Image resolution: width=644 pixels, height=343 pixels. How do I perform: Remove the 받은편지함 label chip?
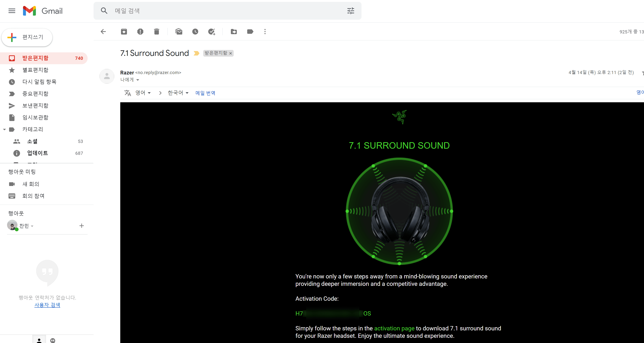(x=231, y=53)
